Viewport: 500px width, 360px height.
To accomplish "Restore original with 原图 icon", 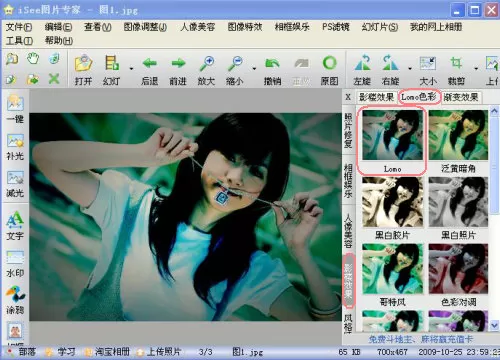I will point(329,70).
